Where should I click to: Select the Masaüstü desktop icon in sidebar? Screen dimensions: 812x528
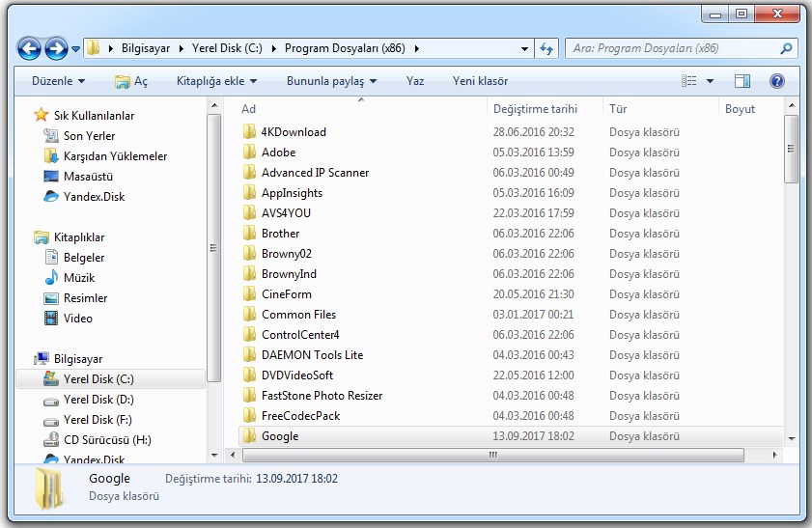click(88, 177)
